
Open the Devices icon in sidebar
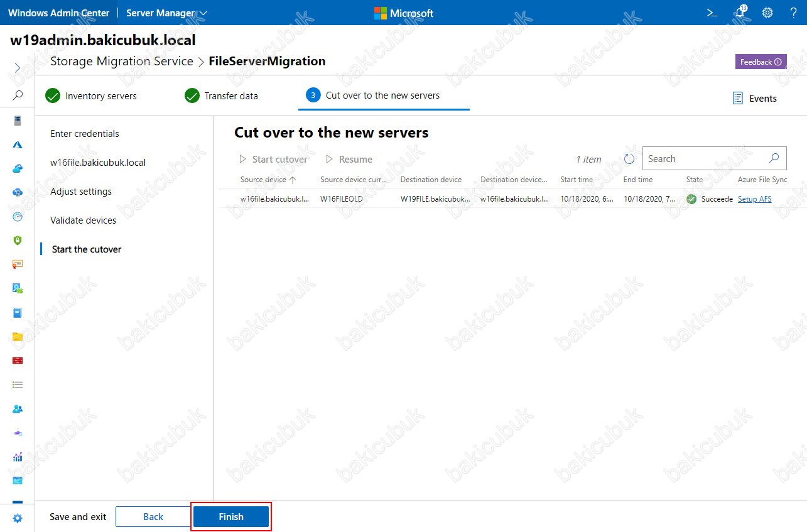click(18, 288)
